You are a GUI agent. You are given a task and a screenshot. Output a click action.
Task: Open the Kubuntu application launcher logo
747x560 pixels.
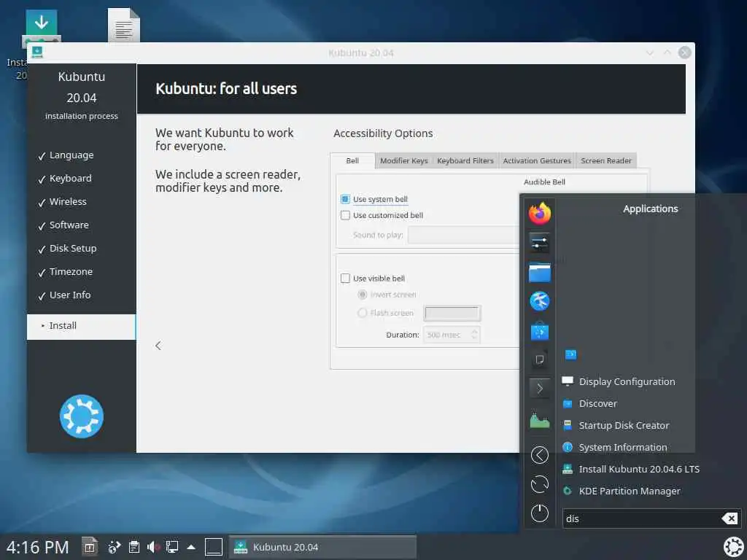(x=734, y=547)
